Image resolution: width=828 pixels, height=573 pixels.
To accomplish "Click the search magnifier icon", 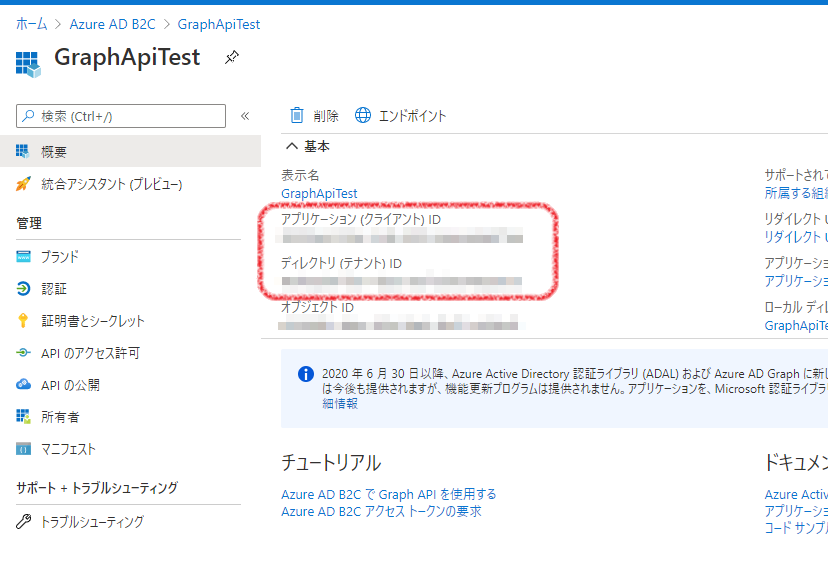I will point(28,116).
